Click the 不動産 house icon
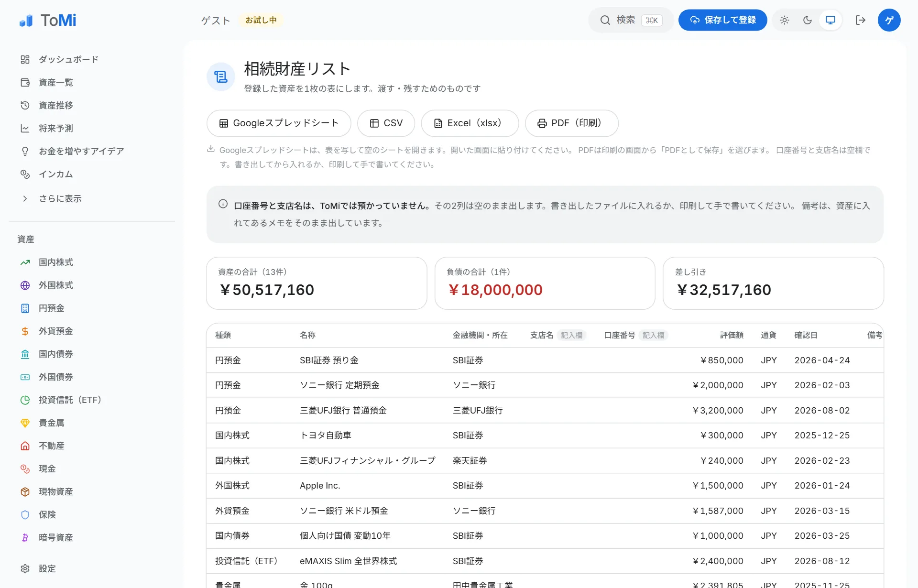918x588 pixels. pyautogui.click(x=25, y=446)
